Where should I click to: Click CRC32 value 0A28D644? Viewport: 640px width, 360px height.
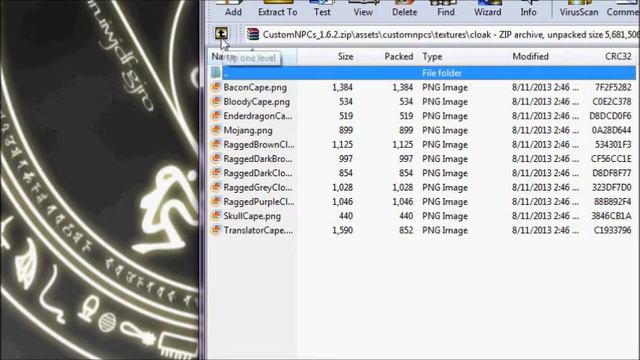tap(611, 130)
